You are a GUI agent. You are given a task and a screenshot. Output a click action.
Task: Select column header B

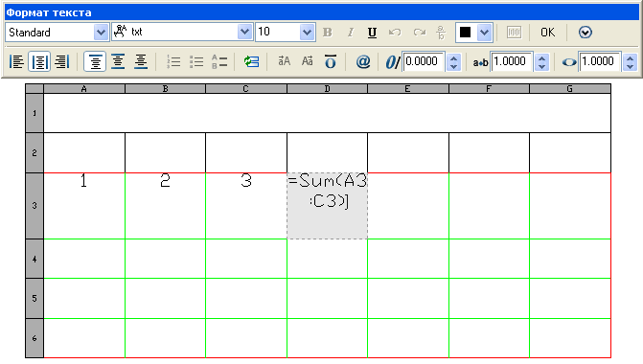coord(165,88)
